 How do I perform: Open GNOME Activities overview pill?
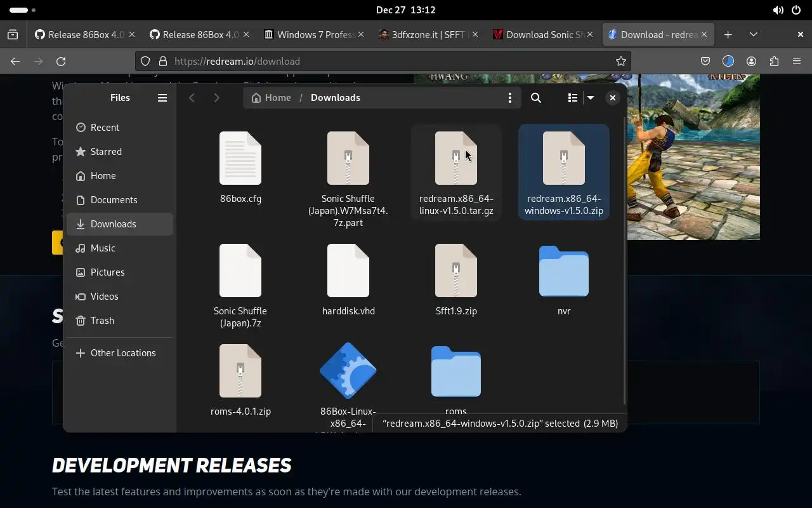[22, 10]
